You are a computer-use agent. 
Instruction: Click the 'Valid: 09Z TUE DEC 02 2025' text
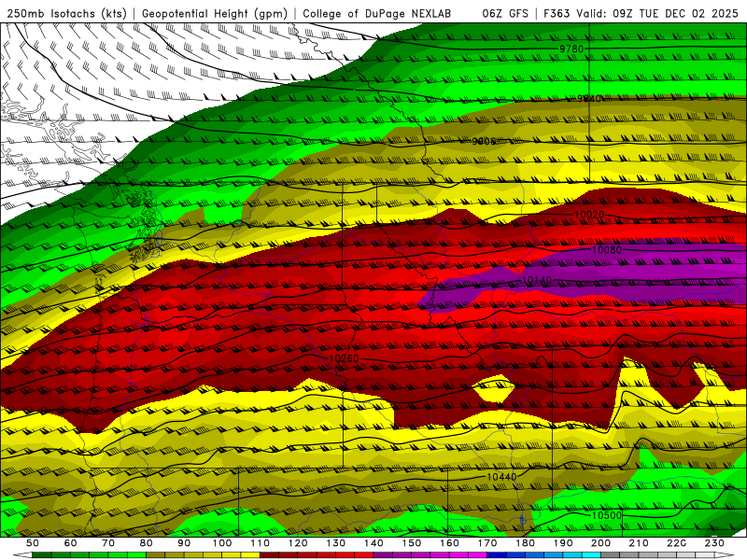(x=659, y=14)
